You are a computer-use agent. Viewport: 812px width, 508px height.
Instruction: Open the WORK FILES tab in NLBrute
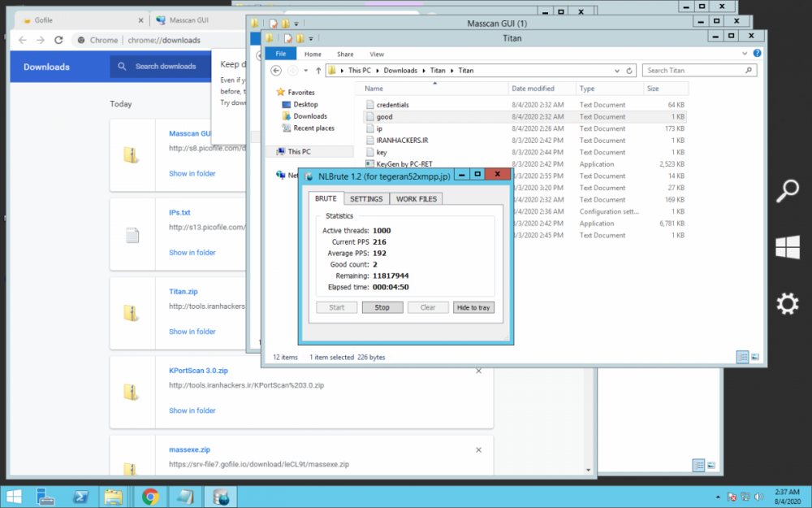pos(417,198)
